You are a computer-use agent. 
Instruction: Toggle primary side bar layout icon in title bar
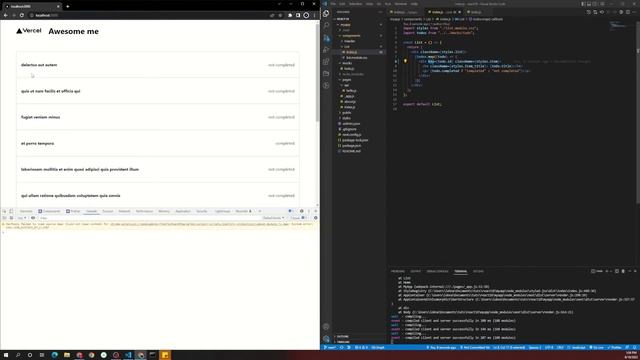[x=583, y=4]
